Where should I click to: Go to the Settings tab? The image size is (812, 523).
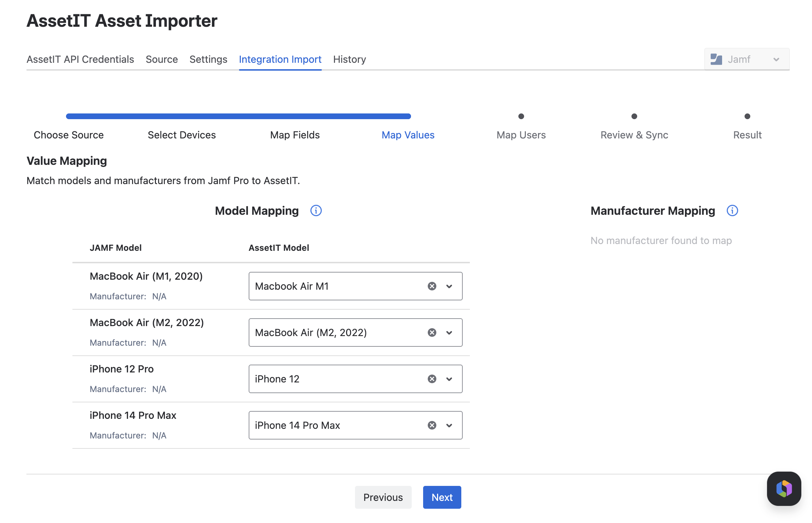point(208,59)
